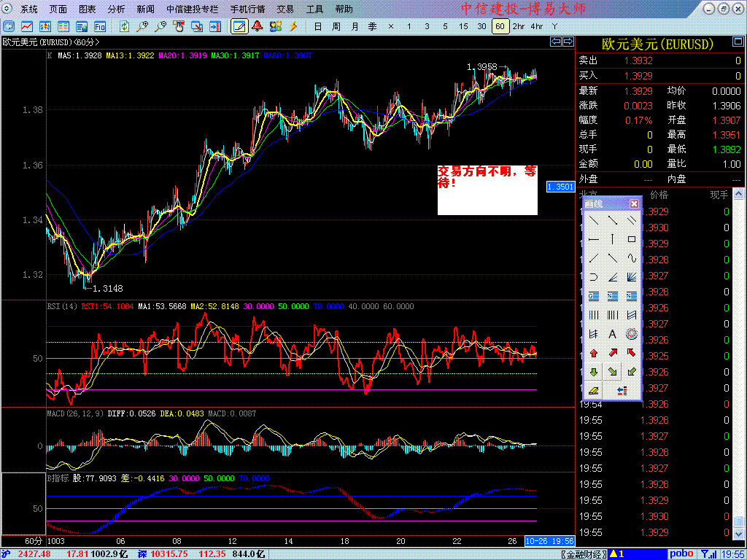Open the 分析 menu
The image size is (747, 560).
(116, 9)
